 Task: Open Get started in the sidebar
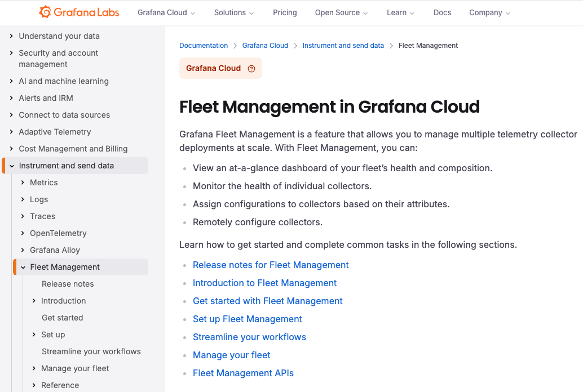coord(63,318)
